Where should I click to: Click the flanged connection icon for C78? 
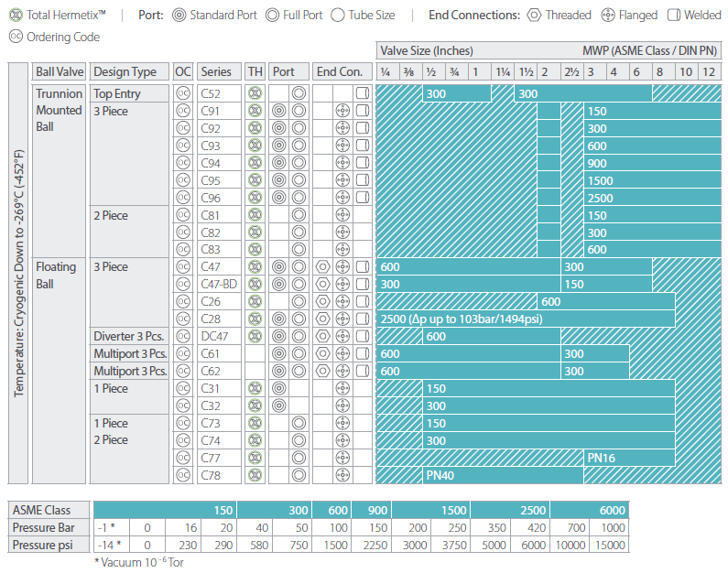[343, 475]
